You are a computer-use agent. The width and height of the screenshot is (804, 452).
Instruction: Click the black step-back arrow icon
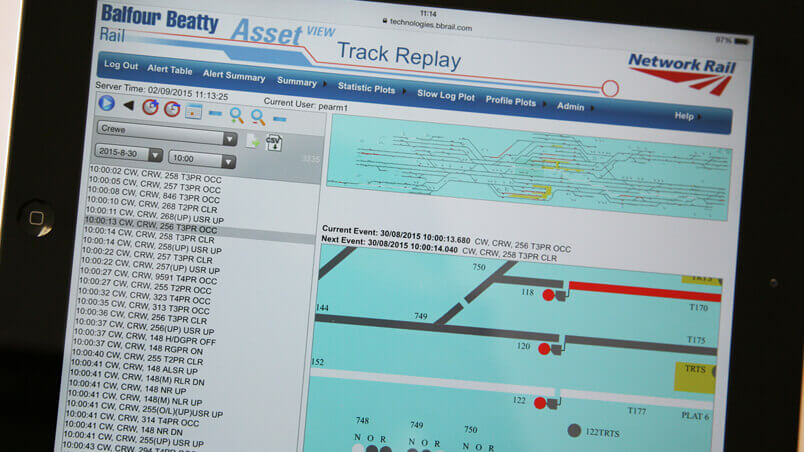click(128, 106)
